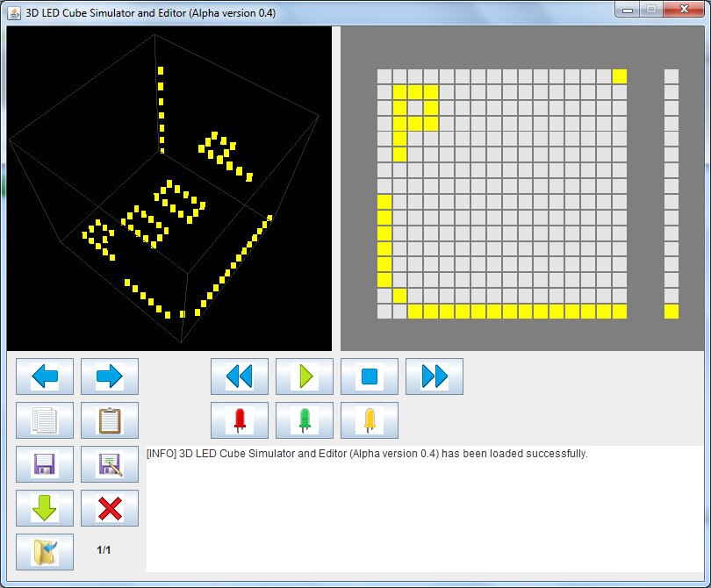Click the [INFO] loaded successfully log message

[367, 454]
